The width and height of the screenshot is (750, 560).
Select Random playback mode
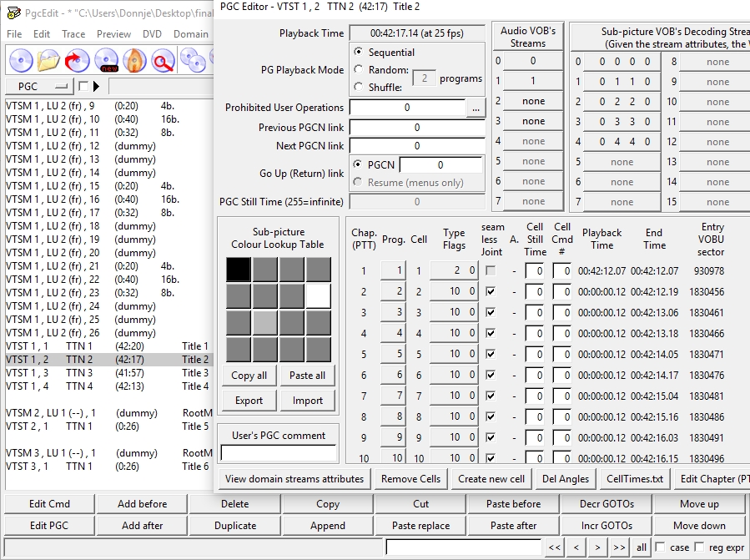358,69
